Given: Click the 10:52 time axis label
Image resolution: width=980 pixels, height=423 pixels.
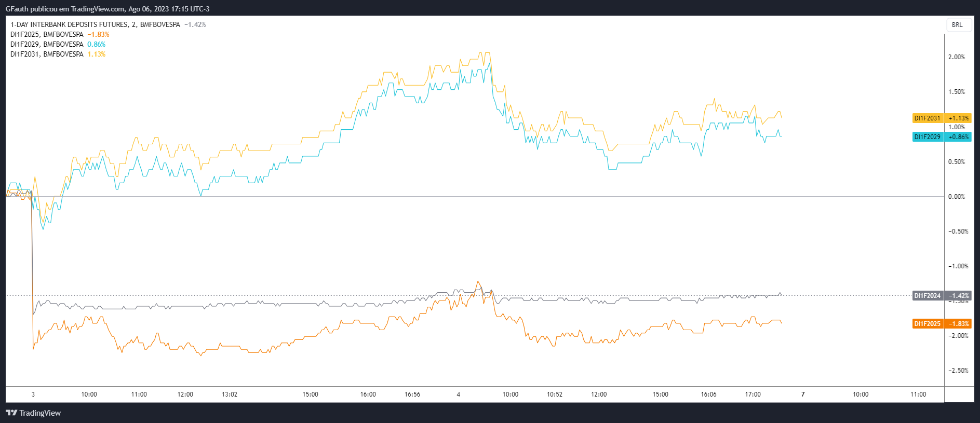Looking at the screenshot, I should pyautogui.click(x=555, y=394).
